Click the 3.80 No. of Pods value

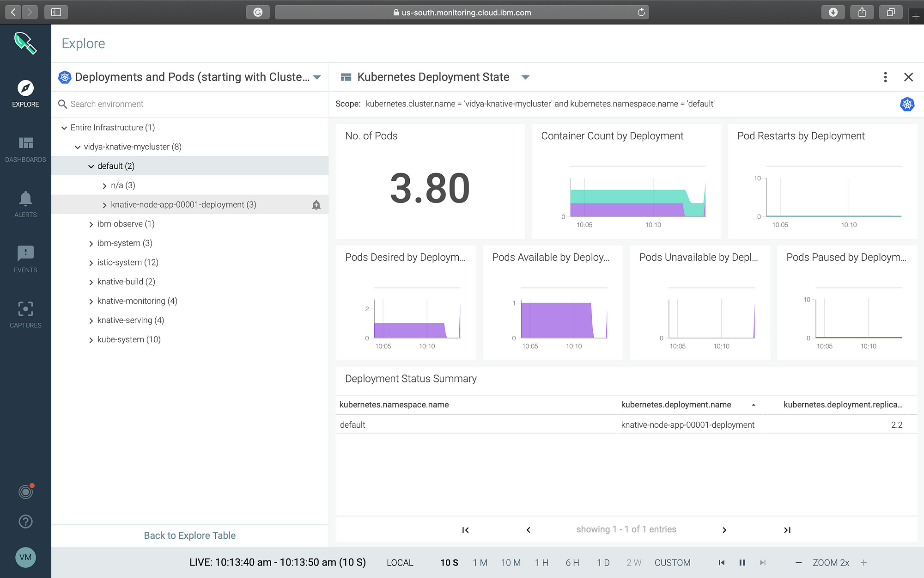tap(430, 188)
